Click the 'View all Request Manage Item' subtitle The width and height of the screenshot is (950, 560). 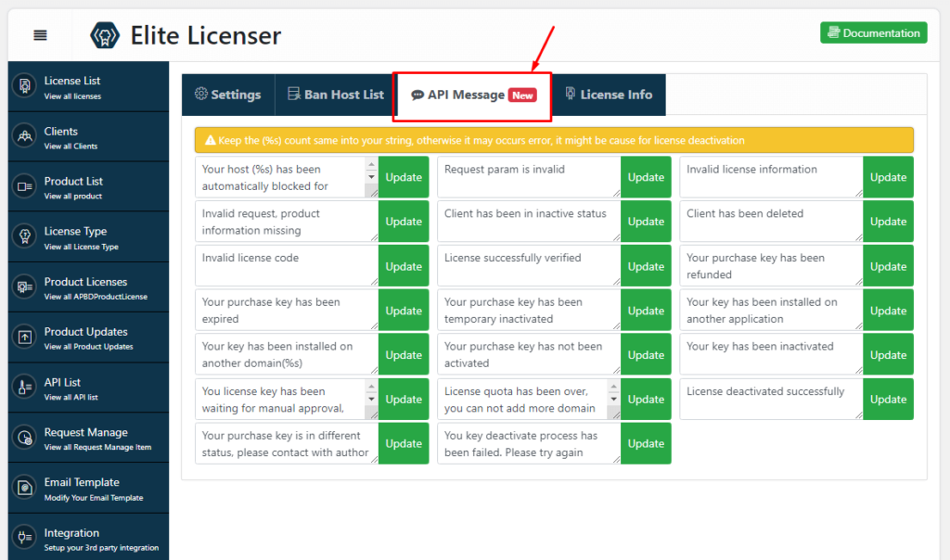pyautogui.click(x=97, y=448)
